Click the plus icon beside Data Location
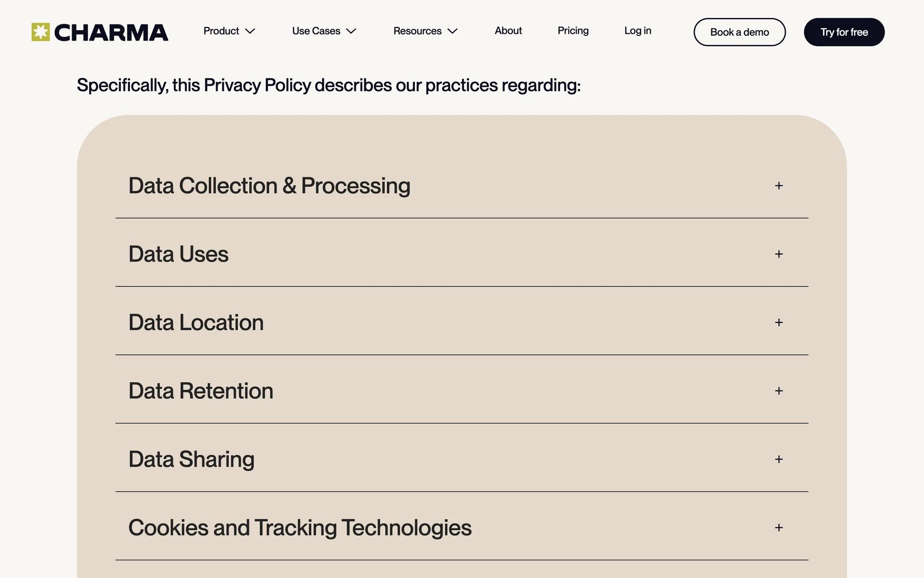The height and width of the screenshot is (578, 924). click(779, 323)
